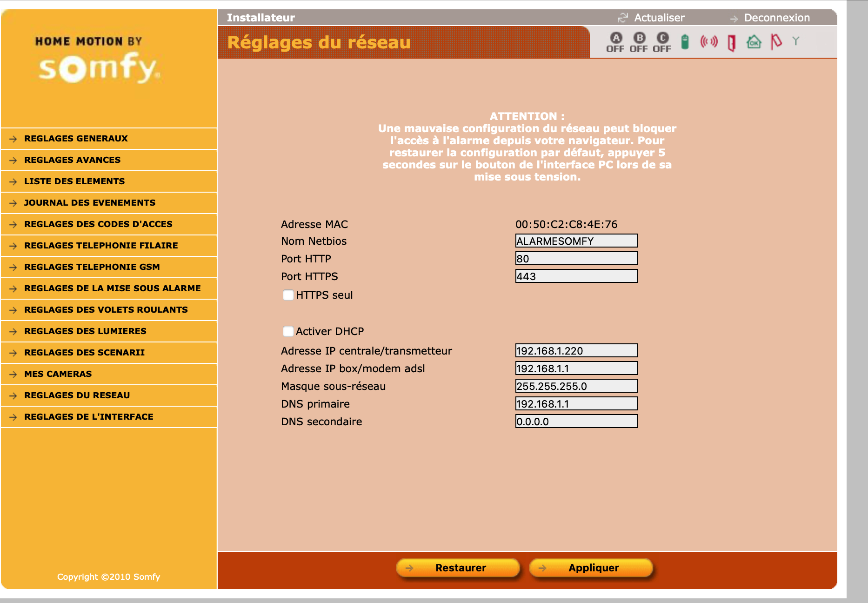
Task: Click the Adresse MAC label
Action: click(314, 224)
